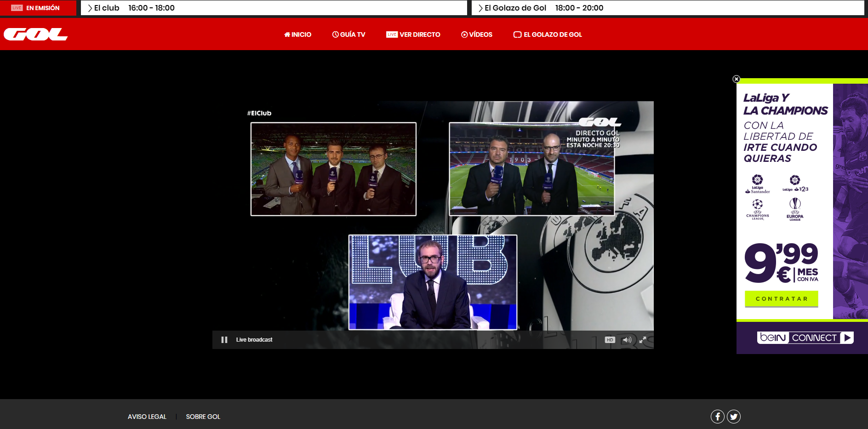The height and width of the screenshot is (429, 868).
Task: Close the beIN advertisement banner
Action: coord(736,79)
